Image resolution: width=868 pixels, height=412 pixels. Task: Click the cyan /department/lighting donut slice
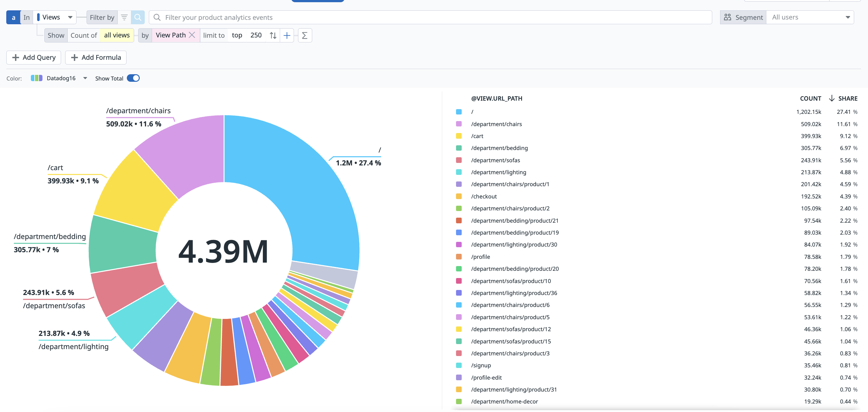pos(142,316)
